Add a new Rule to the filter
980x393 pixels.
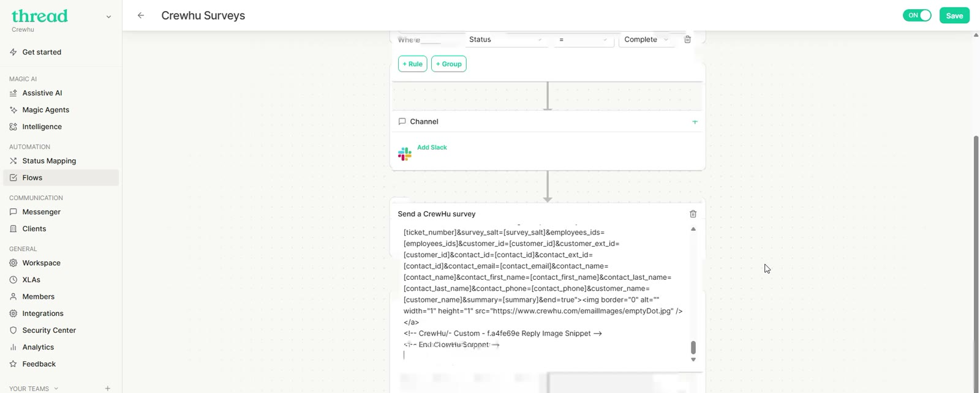(x=413, y=64)
